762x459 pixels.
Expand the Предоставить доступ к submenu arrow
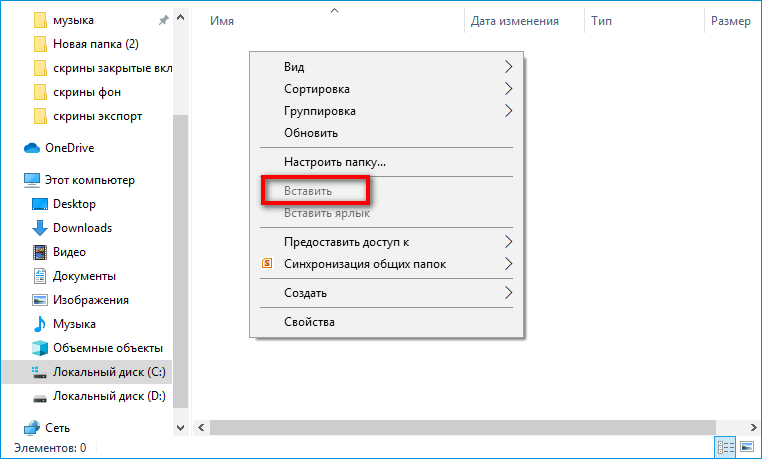point(508,242)
